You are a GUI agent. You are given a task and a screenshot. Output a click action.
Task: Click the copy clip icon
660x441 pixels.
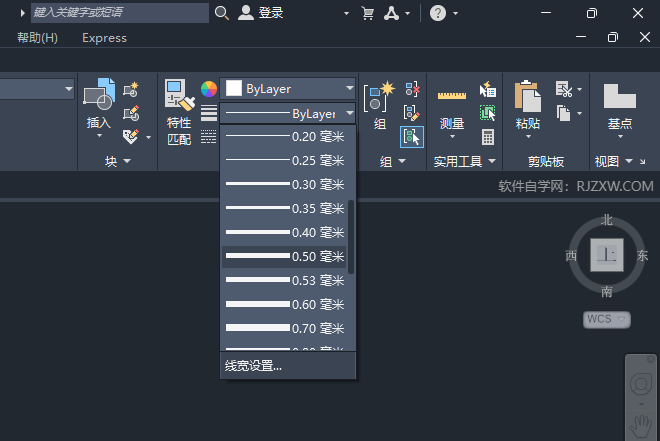pos(564,113)
